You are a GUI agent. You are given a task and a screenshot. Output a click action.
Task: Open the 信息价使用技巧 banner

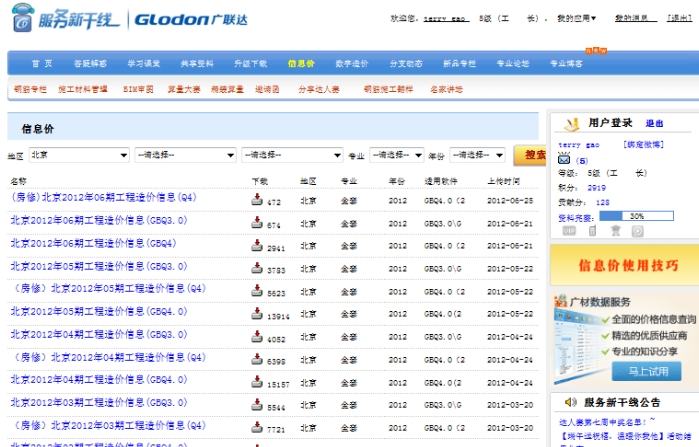coord(625,265)
